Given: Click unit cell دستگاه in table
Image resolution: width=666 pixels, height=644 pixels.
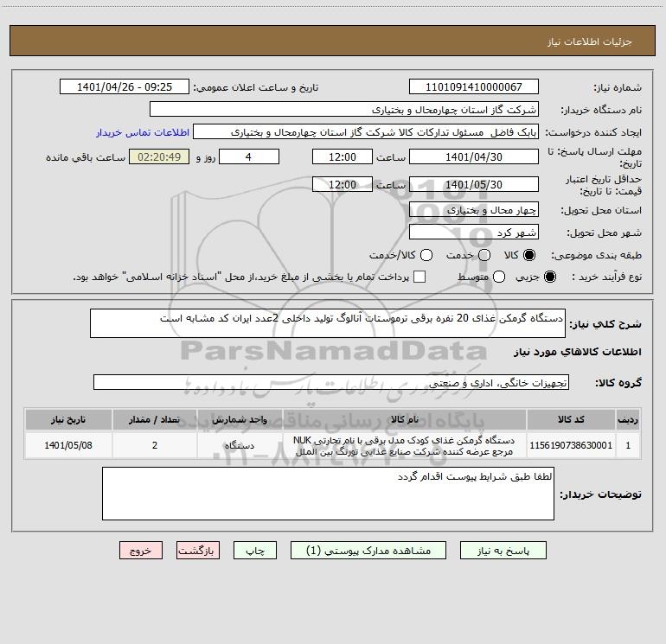Looking at the screenshot, I should 240,445.
